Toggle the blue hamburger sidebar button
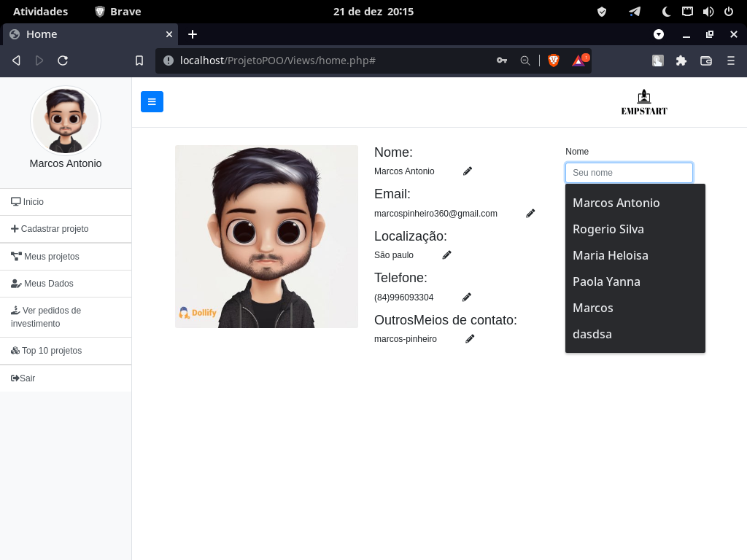 152,101
